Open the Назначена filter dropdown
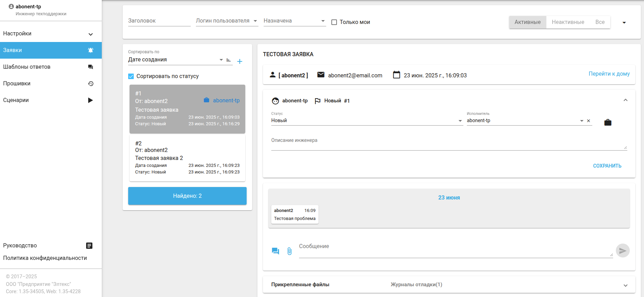This screenshot has height=297, width=644. (294, 21)
